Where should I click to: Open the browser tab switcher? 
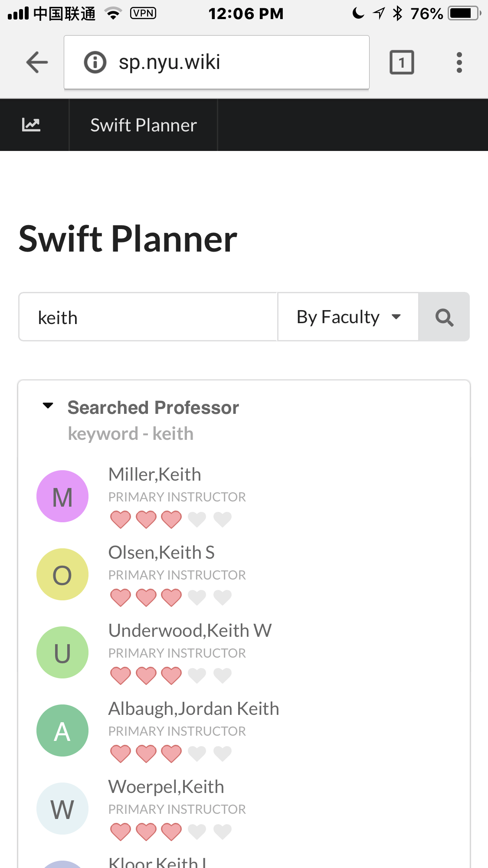(402, 62)
